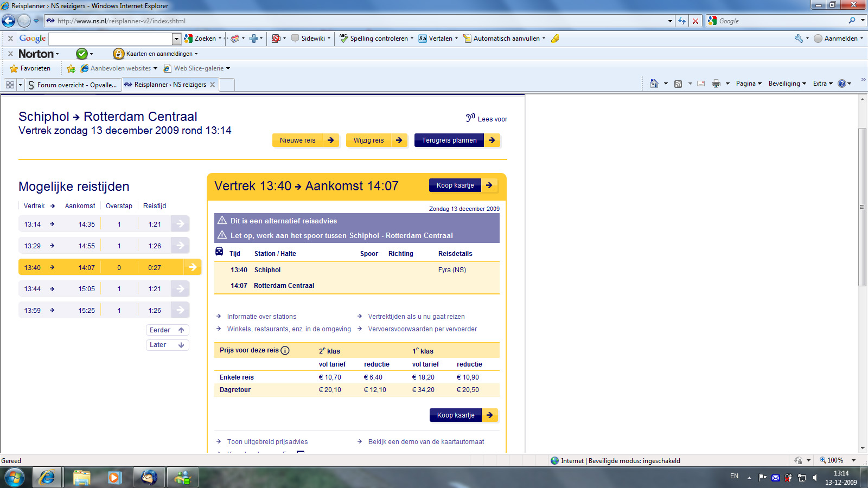Click the Lees voor speech icon
868x488 pixels.
tap(470, 118)
